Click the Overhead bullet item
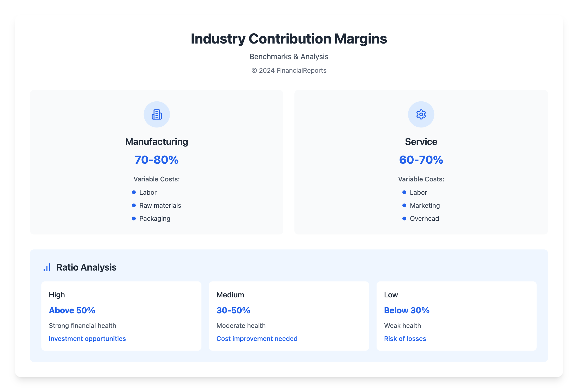The image size is (578, 392). click(424, 218)
